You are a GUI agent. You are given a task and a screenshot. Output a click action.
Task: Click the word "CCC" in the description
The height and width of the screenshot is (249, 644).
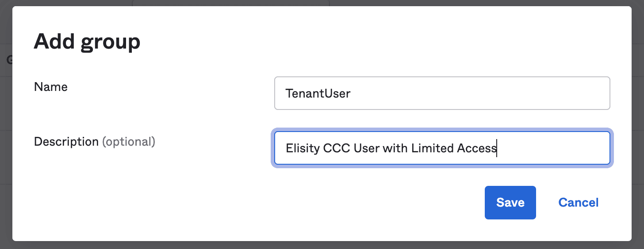(337, 148)
